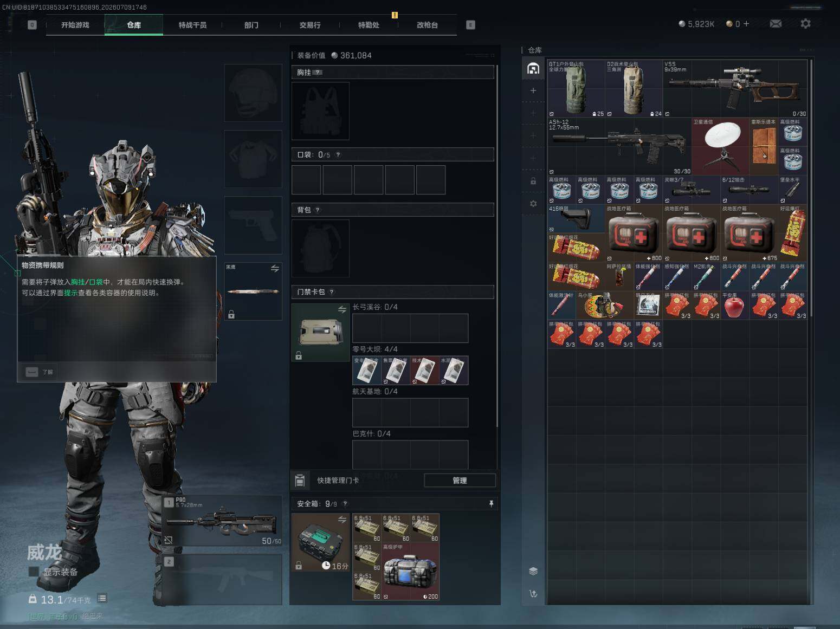840x629 pixels.
Task: Click the empty chest rig slot
Action: [320, 111]
